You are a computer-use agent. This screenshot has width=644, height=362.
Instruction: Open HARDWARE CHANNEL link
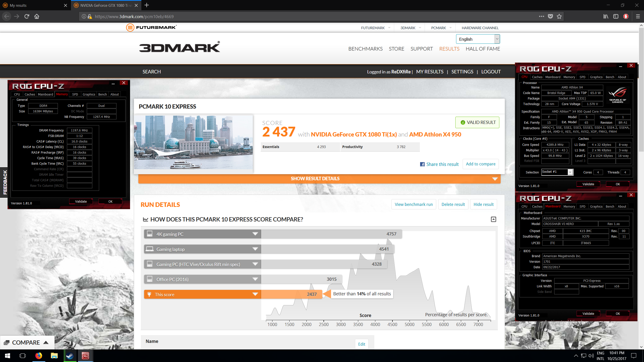coord(480,28)
